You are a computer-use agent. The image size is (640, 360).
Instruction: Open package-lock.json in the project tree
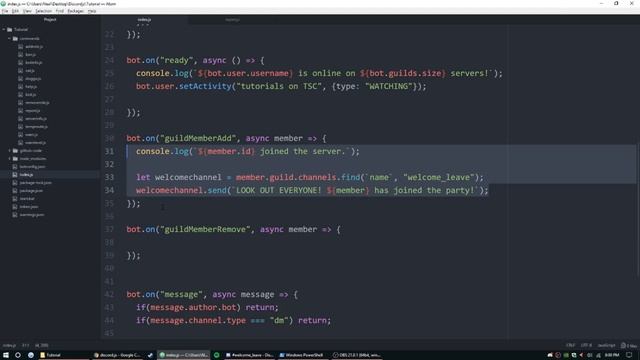click(x=36, y=182)
